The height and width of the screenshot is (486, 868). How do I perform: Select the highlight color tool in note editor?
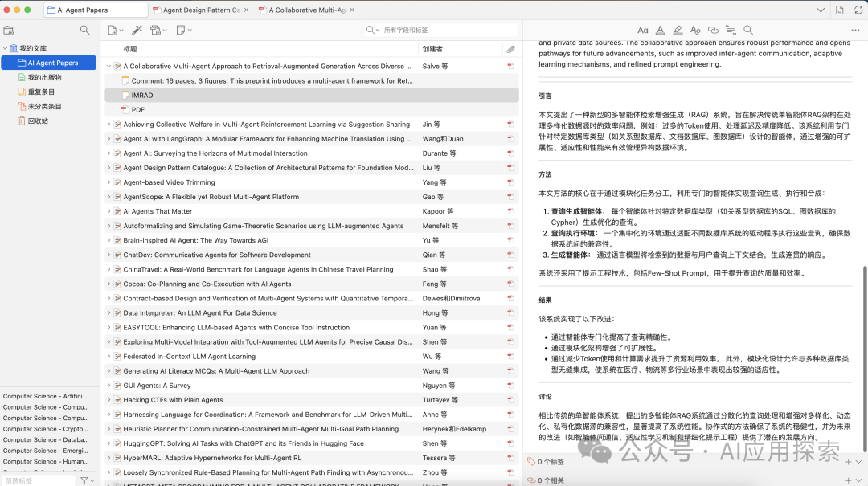(x=678, y=30)
